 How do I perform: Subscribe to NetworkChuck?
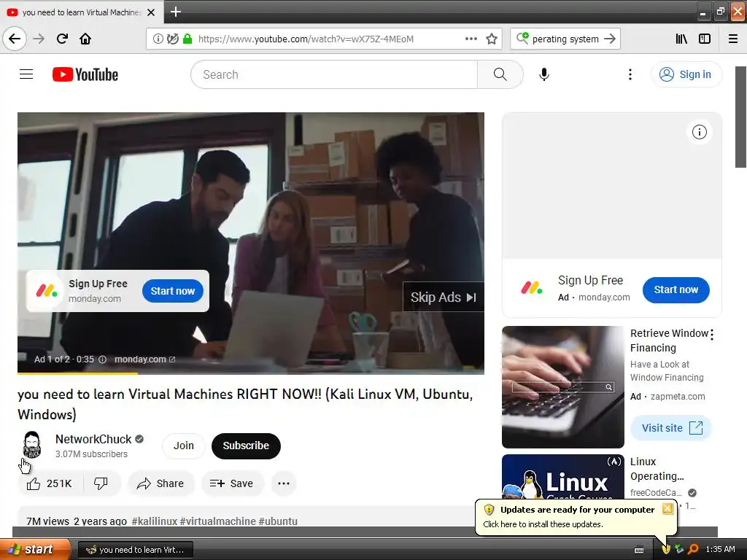[x=246, y=446]
